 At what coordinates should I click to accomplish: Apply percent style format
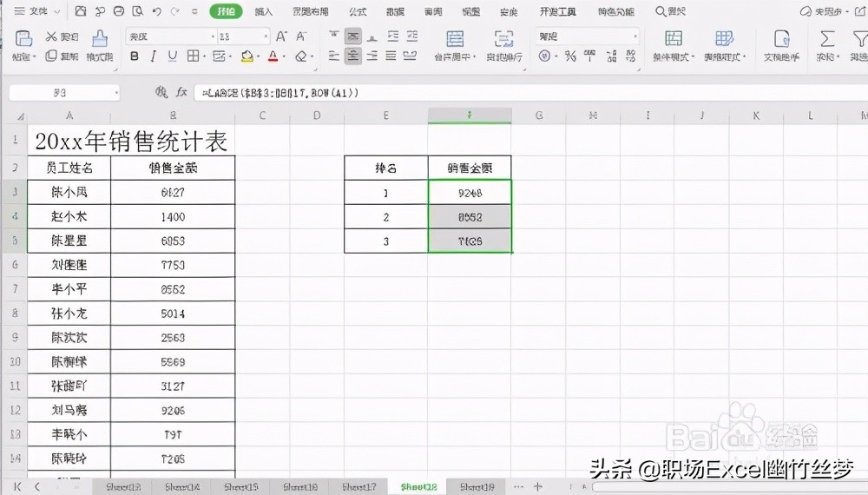pyautogui.click(x=570, y=56)
